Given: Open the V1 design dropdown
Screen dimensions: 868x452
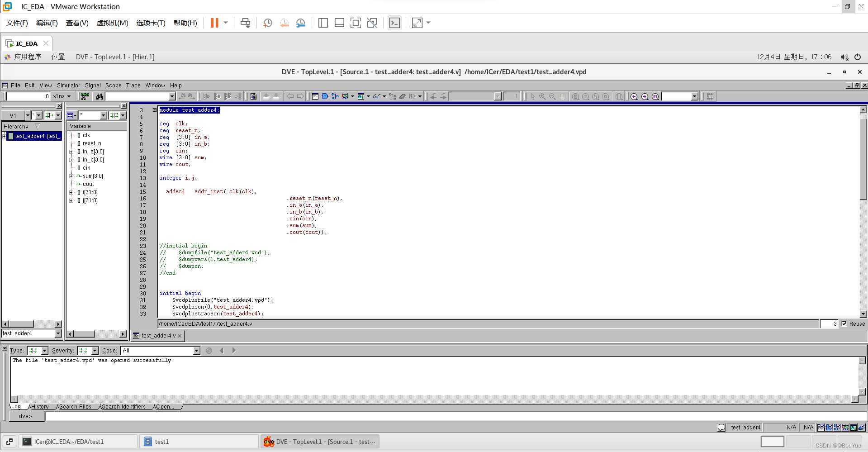Looking at the screenshot, I should [28, 115].
